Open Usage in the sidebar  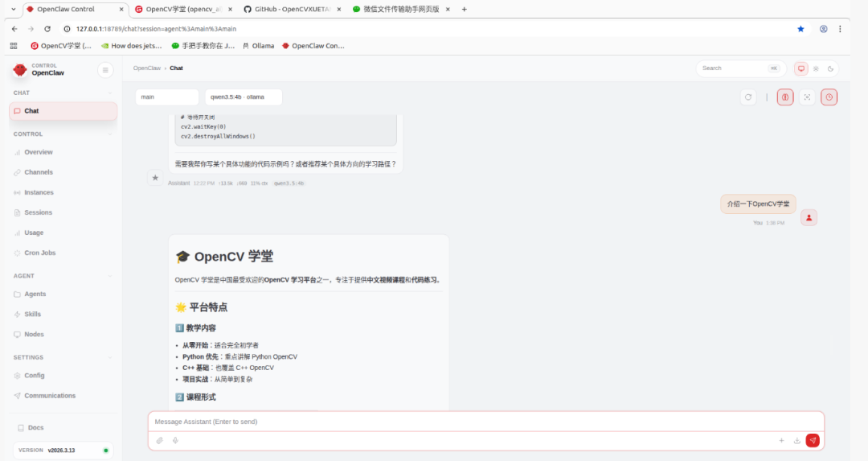tap(34, 233)
